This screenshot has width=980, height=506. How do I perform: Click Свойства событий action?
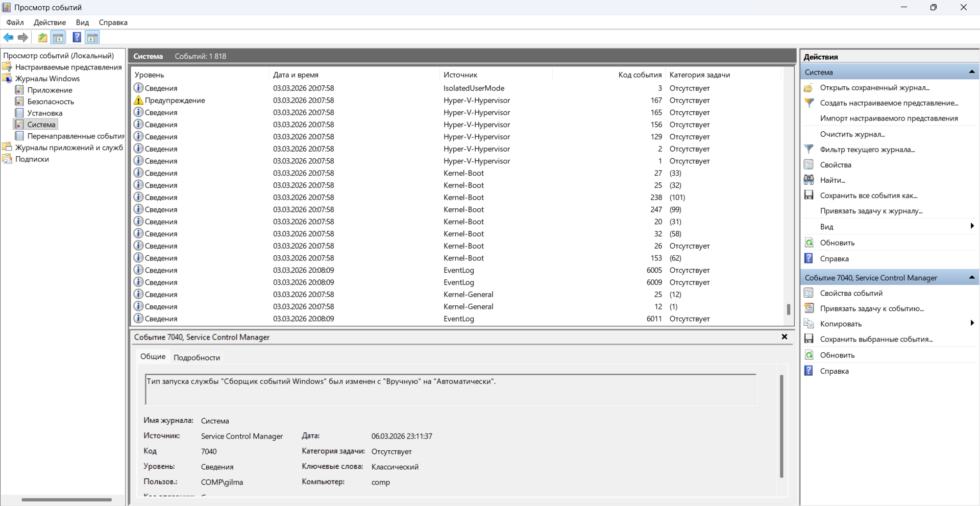[x=851, y=293]
